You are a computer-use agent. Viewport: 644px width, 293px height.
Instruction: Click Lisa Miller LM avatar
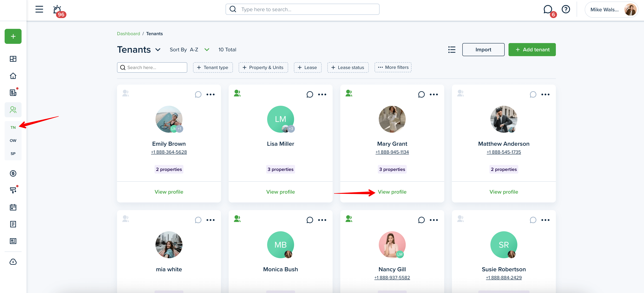280,119
